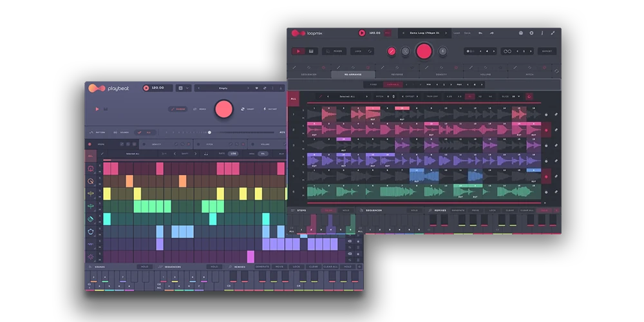Click Generate in Playbeat remixes bar
Image resolution: width=644 pixels, height=322 pixels.
point(262,267)
